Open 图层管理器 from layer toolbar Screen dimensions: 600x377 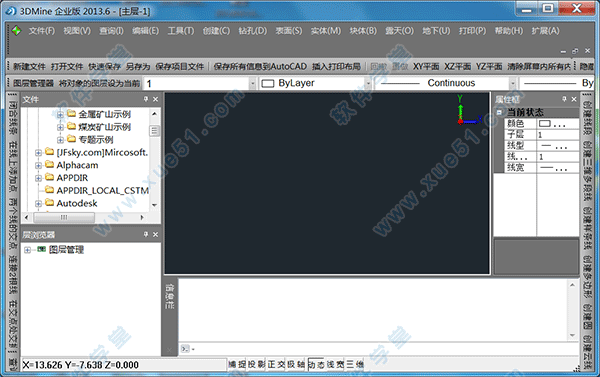(x=33, y=83)
